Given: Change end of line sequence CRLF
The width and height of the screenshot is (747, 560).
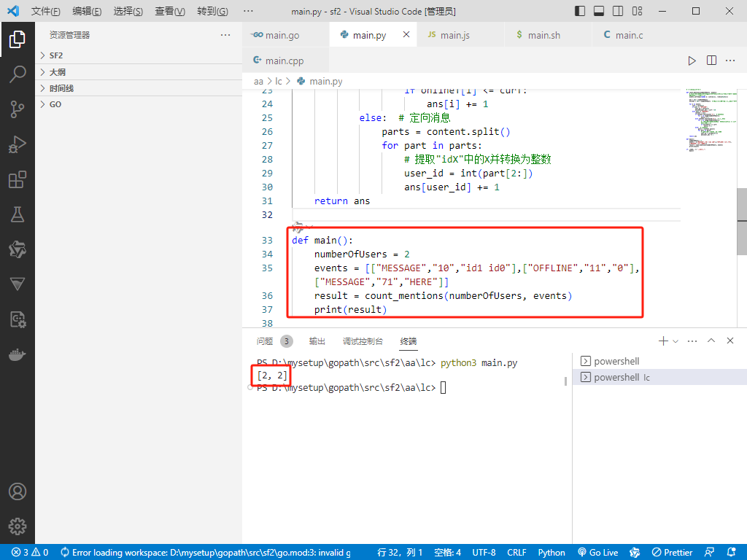Looking at the screenshot, I should tap(516, 553).
